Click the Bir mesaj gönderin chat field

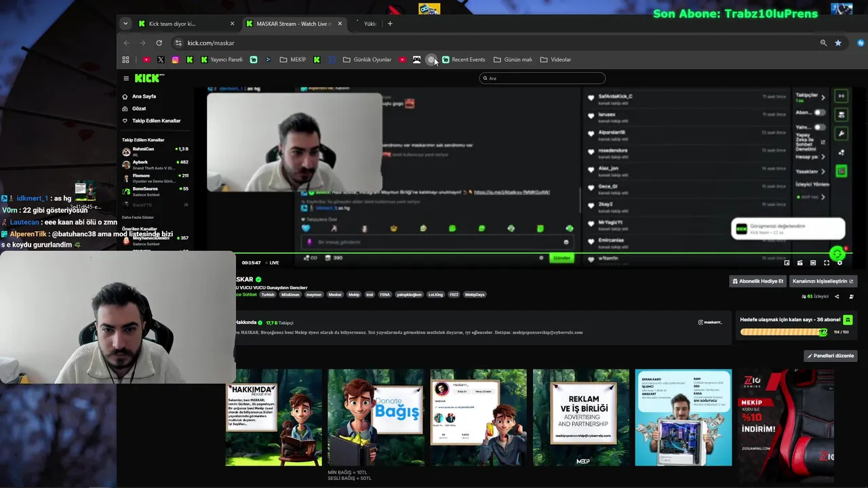(437, 242)
